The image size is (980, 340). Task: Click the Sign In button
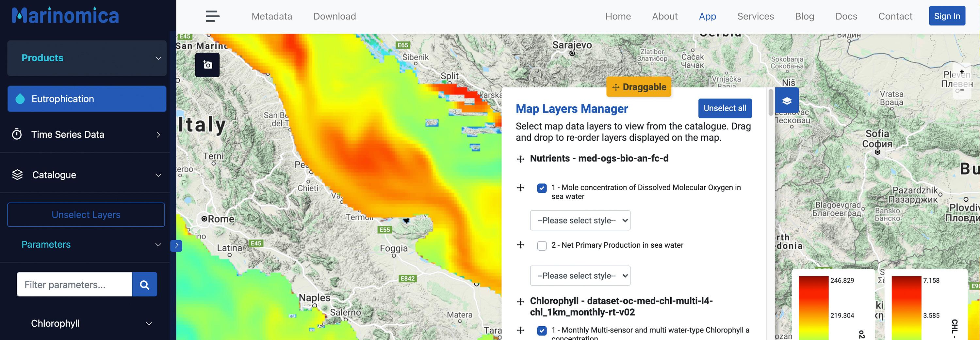click(947, 16)
